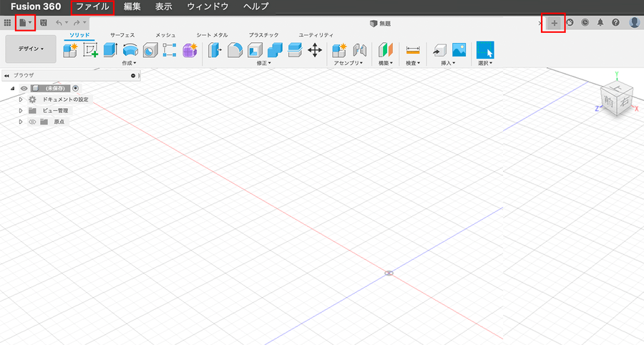Click the Insert image icon
Screen dimensions: 644x345
(459, 50)
